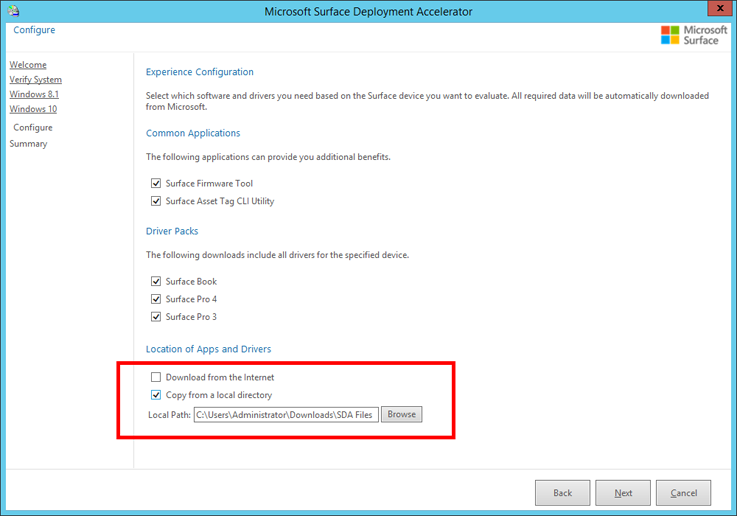Click the Common Applications heading
This screenshot has width=737, height=516.
pyautogui.click(x=193, y=133)
